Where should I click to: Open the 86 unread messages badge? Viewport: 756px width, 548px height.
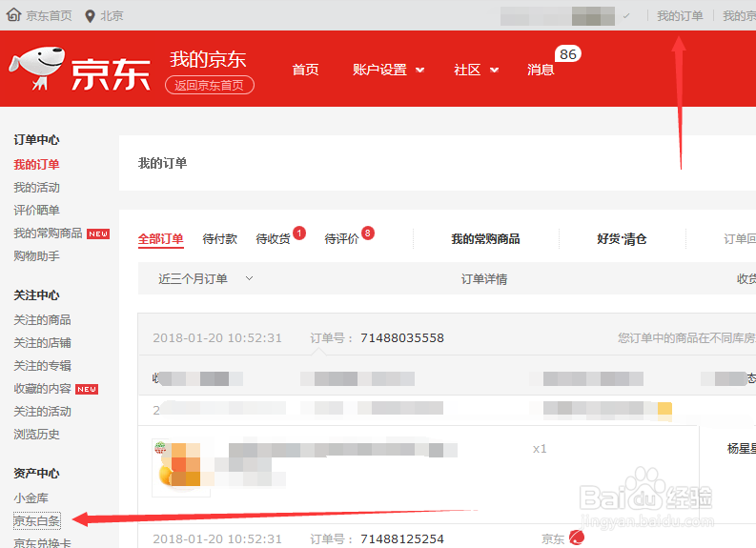pyautogui.click(x=568, y=54)
